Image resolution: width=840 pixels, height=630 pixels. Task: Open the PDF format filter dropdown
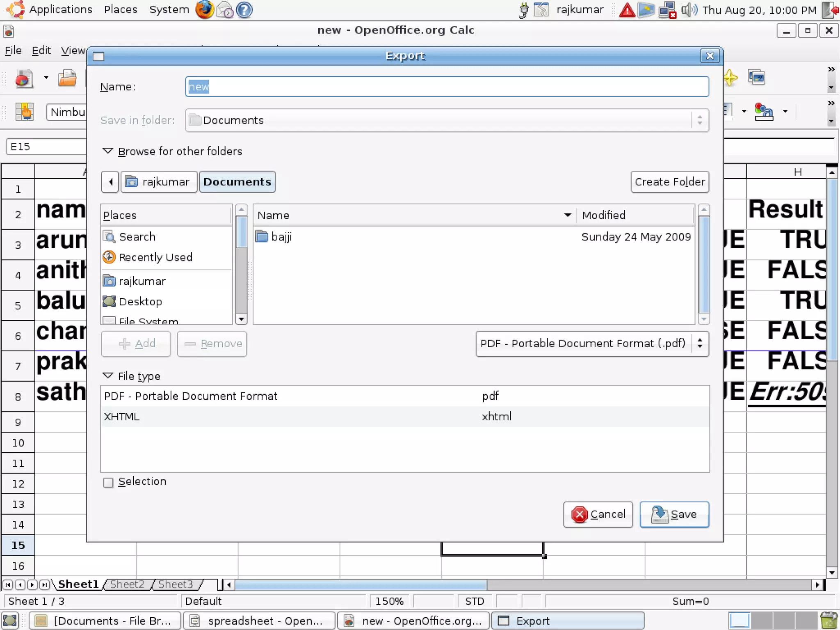[592, 344]
